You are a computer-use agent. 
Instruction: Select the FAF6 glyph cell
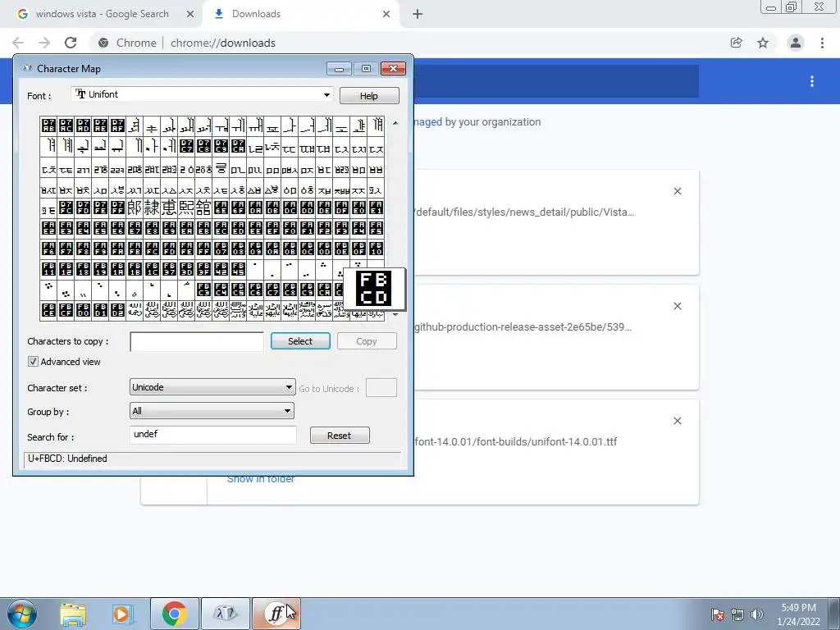(48, 249)
